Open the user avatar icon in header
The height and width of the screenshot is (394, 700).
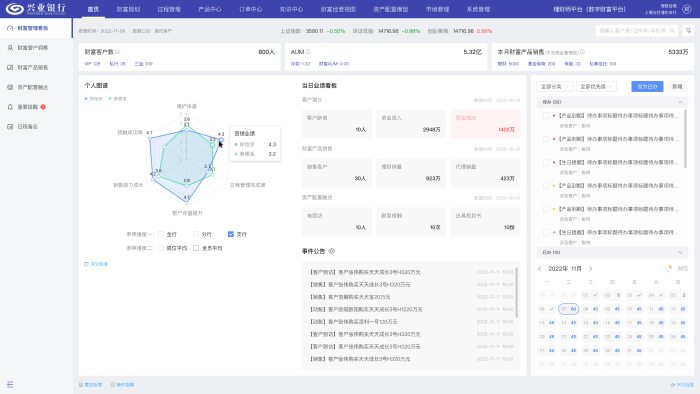click(687, 9)
